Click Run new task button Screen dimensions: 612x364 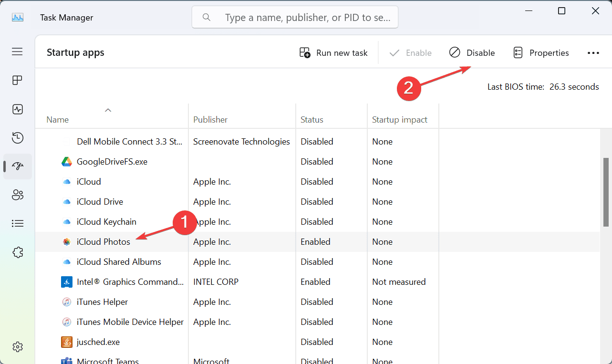(x=333, y=53)
